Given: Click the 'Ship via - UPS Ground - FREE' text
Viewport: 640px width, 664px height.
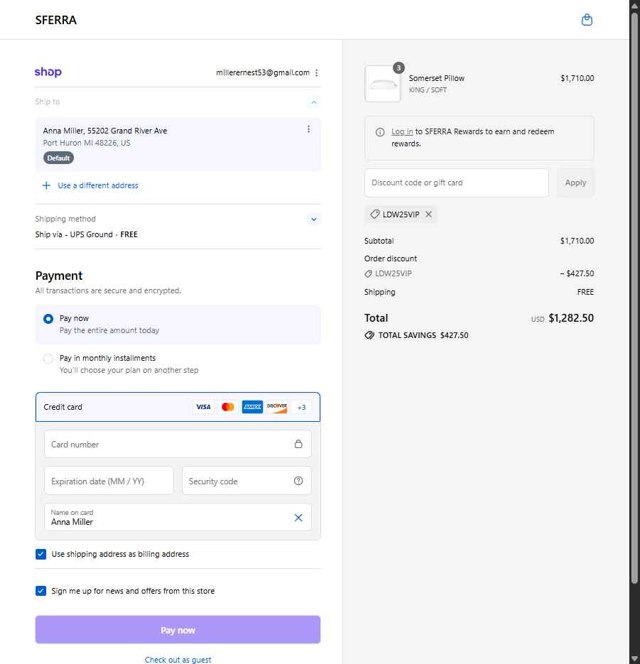Looking at the screenshot, I should (x=86, y=234).
